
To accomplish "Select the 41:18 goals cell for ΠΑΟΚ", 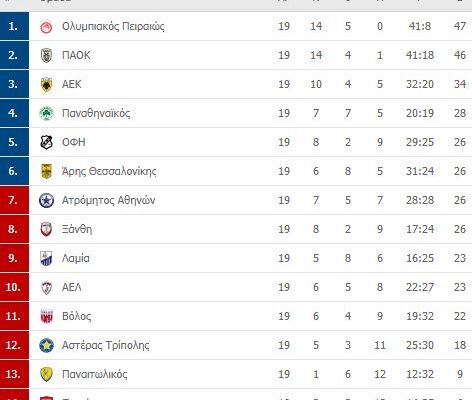I will [420, 55].
